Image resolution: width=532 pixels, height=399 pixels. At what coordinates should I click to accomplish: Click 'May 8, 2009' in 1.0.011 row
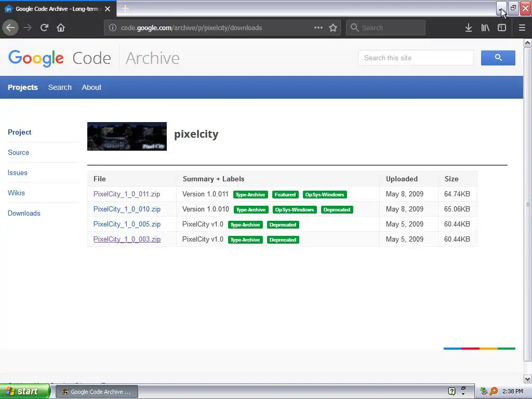(404, 194)
